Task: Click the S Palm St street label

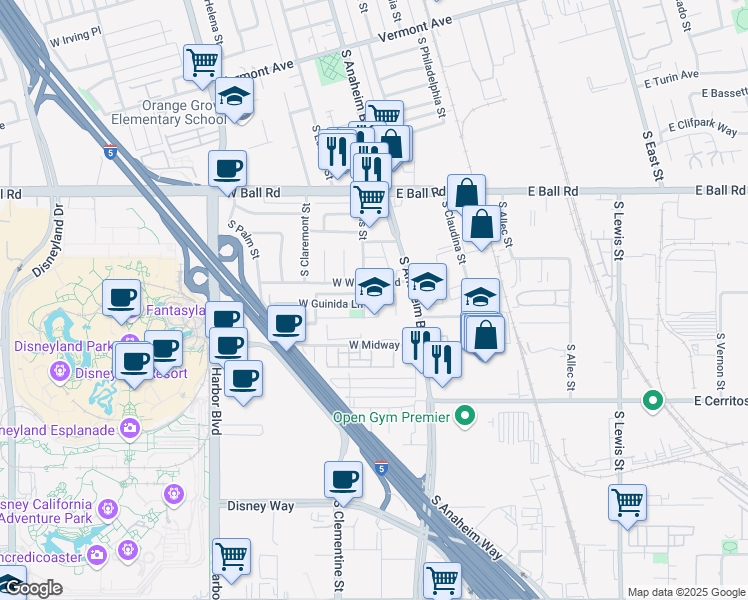Action: 244,239
